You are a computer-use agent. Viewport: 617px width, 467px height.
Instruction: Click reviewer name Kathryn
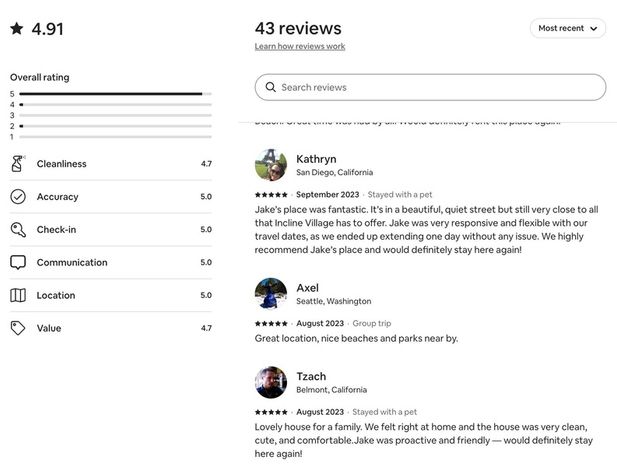(x=316, y=159)
